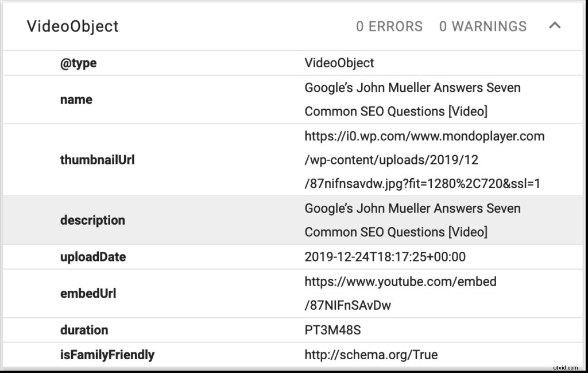Select the name property row
This screenshot has width=588, height=373.
pos(76,99)
